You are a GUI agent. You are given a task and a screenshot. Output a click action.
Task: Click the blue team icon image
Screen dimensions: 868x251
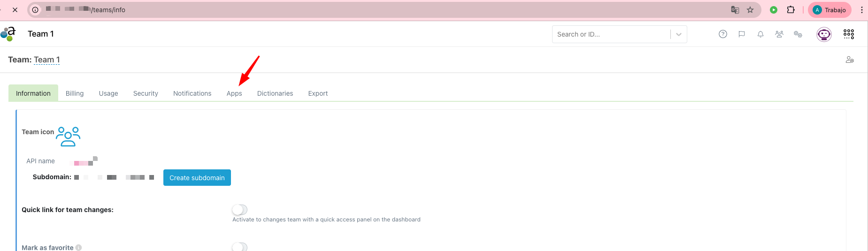pyautogui.click(x=68, y=137)
